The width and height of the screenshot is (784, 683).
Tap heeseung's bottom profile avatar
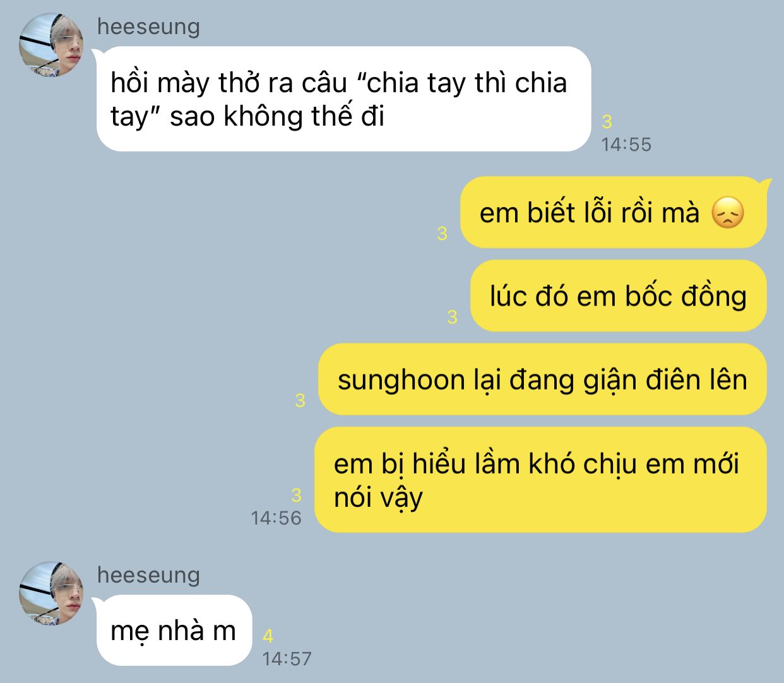tap(51, 593)
